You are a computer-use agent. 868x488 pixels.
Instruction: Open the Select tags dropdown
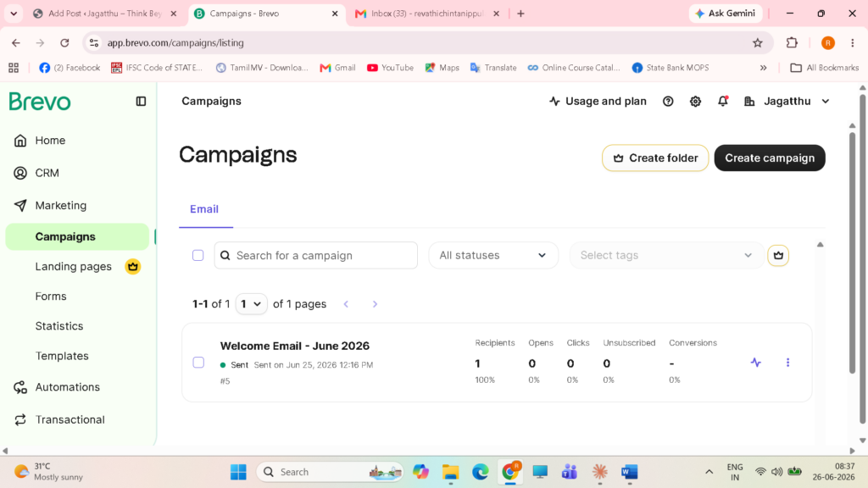pyautogui.click(x=666, y=255)
